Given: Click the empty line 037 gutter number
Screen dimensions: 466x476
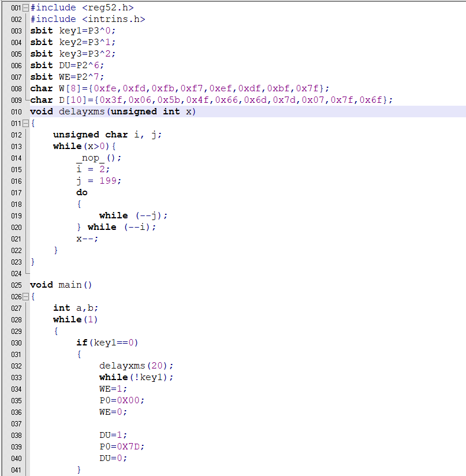Looking at the screenshot, I should tap(16, 424).
